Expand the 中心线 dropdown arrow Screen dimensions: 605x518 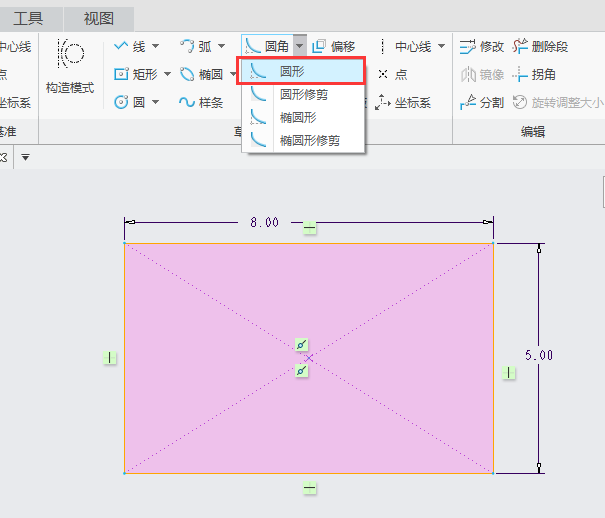point(441,46)
